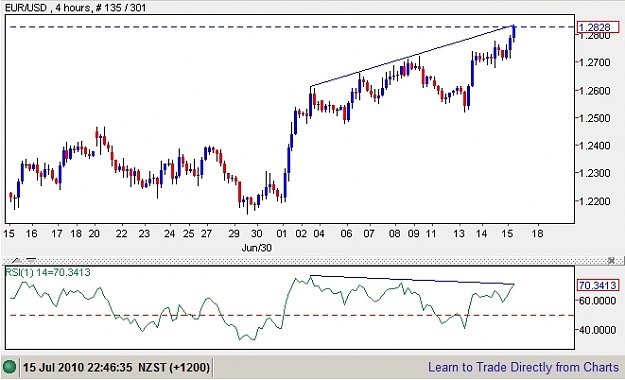Click the 1.2700 price axis label
This screenshot has width=625, height=380.
[x=594, y=63]
